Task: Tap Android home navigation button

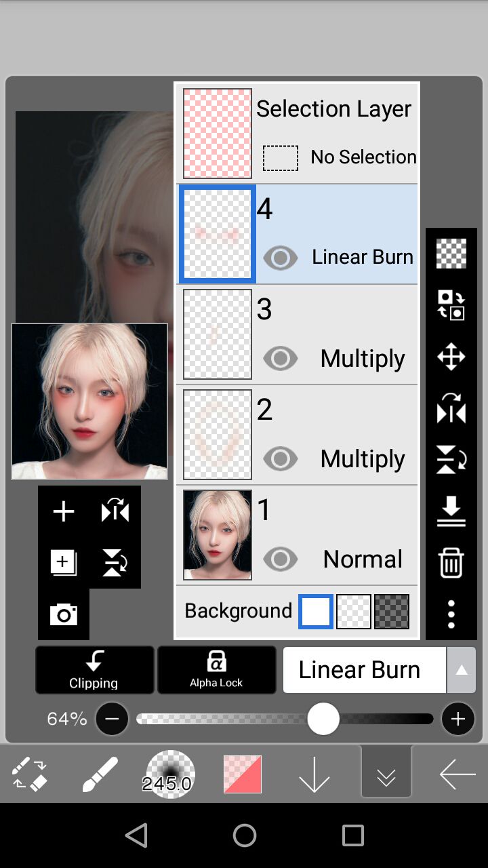Action: click(245, 835)
